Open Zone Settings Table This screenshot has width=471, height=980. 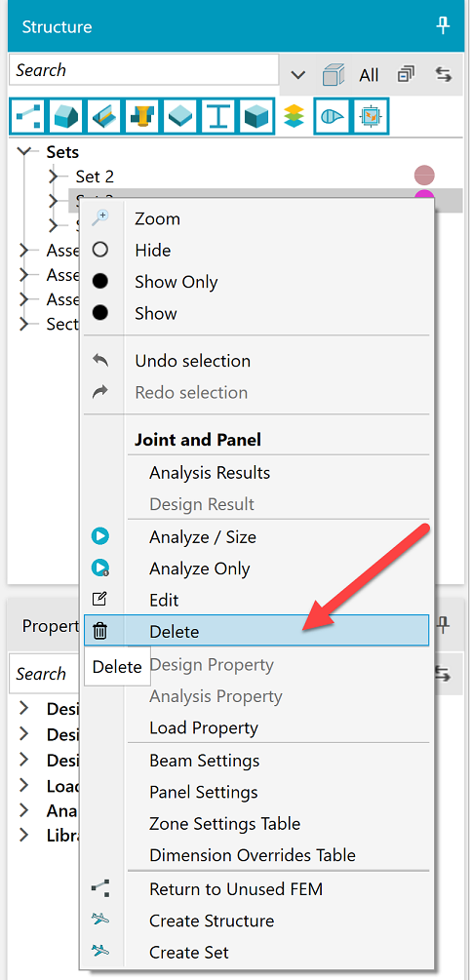(x=225, y=823)
